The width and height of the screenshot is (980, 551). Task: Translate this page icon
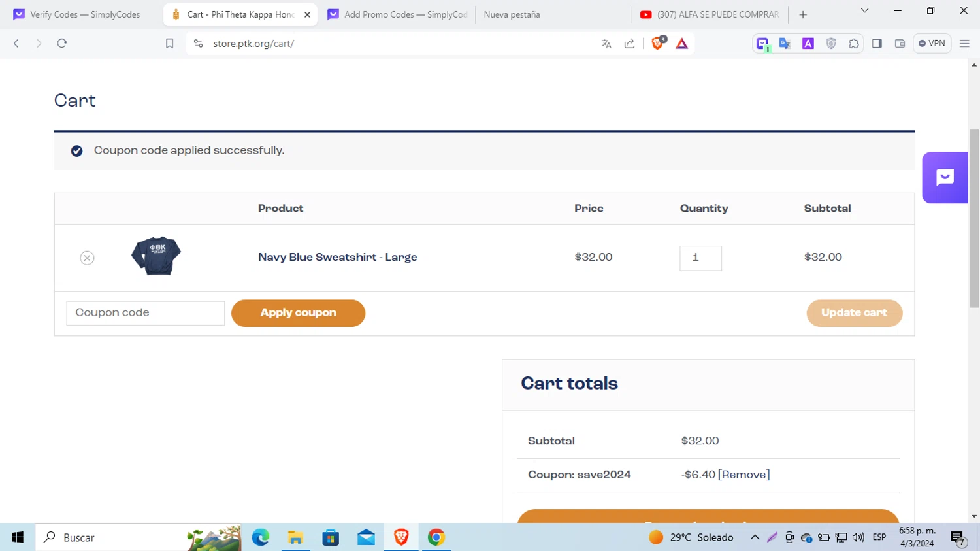606,44
